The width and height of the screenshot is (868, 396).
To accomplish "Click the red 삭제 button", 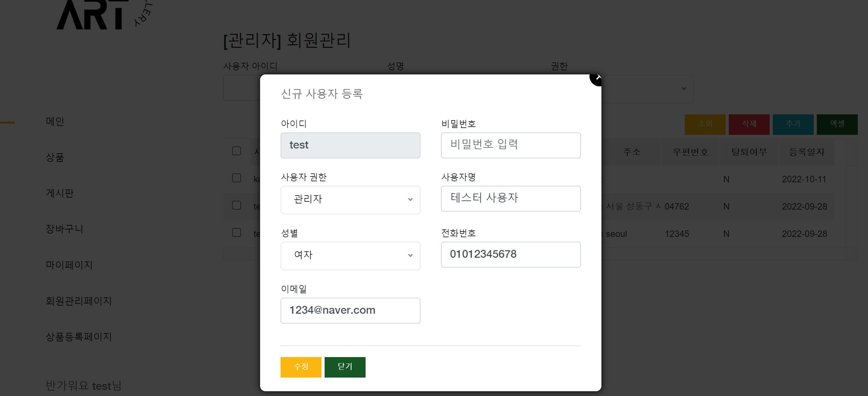I will click(749, 124).
